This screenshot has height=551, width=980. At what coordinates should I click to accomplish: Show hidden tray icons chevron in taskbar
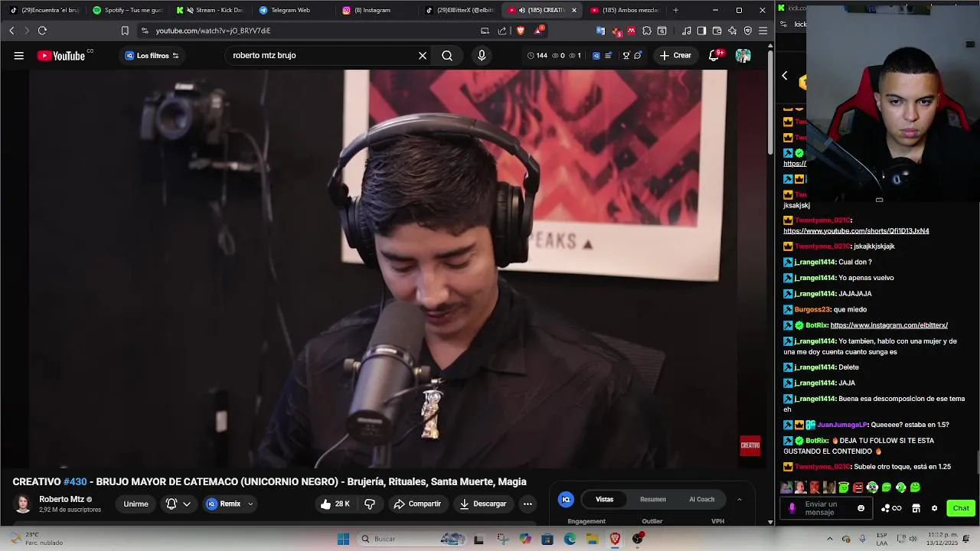point(830,539)
